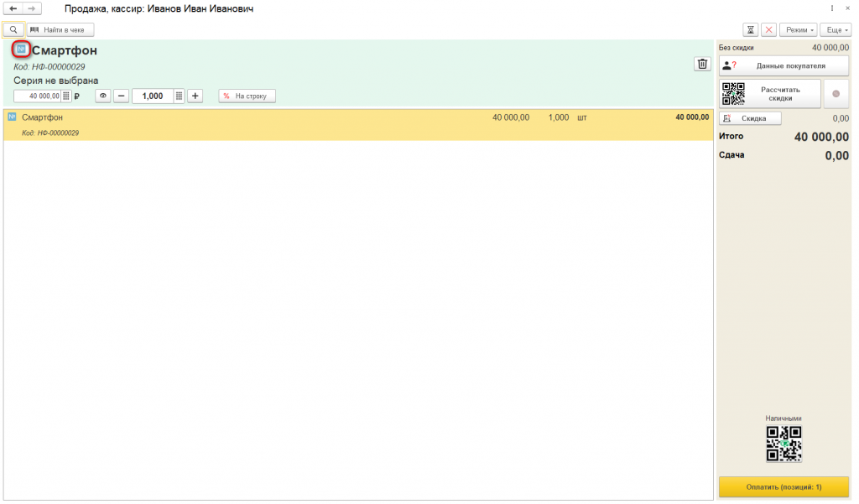Click the Без скидки label
Viewport: 859px width, 504px height.
pos(736,48)
